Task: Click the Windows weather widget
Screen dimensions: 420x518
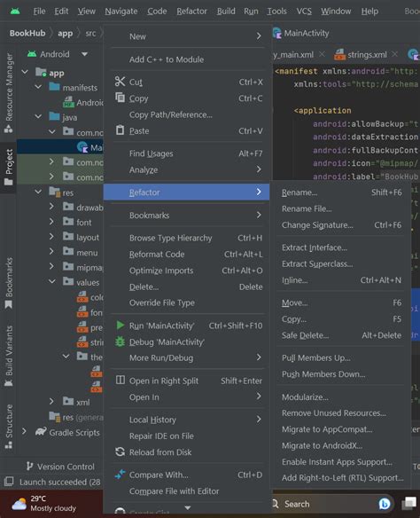Action: [44, 504]
